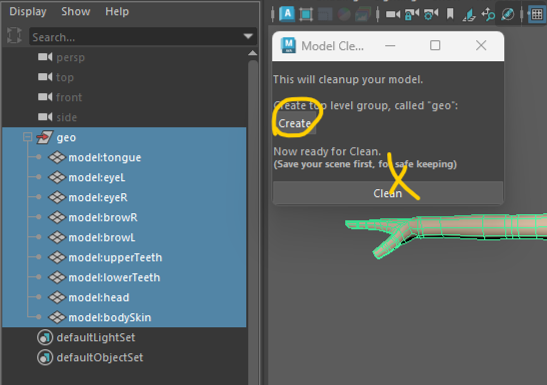Click mesh icon beside model:lowerTeeth
The image size is (547, 385).
[x=57, y=277]
